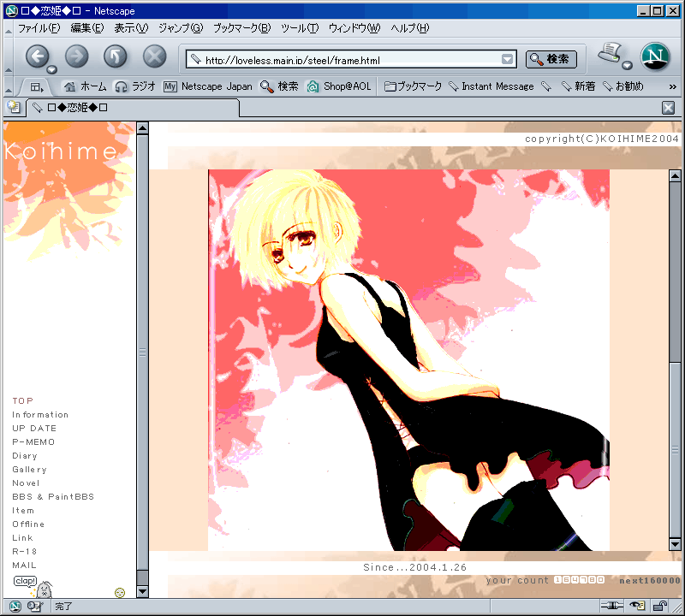Click the Navigator icon in the status bar
This screenshot has height=616, width=685.
click(x=15, y=606)
